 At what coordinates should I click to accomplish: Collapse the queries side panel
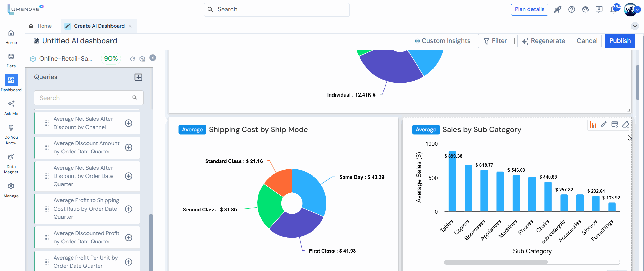click(153, 58)
